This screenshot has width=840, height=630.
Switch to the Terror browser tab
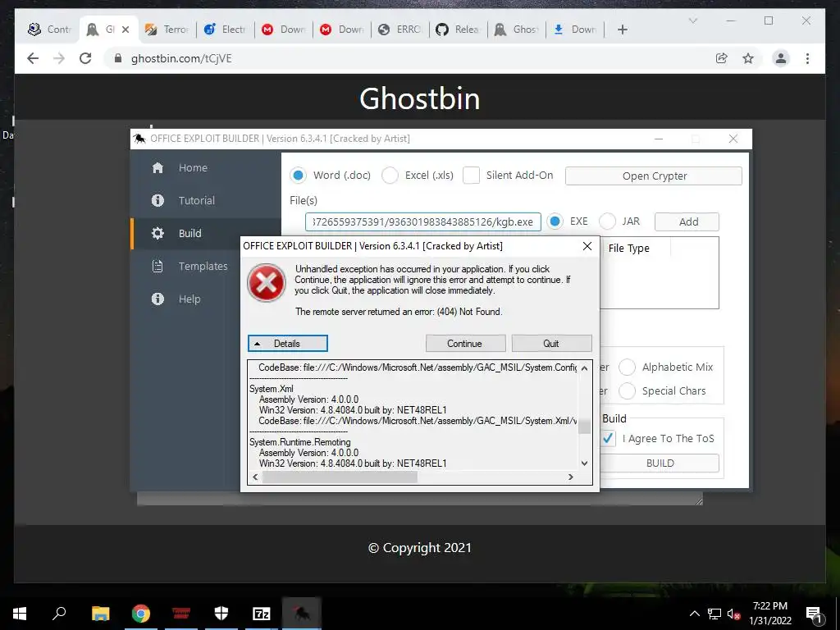[x=167, y=30]
